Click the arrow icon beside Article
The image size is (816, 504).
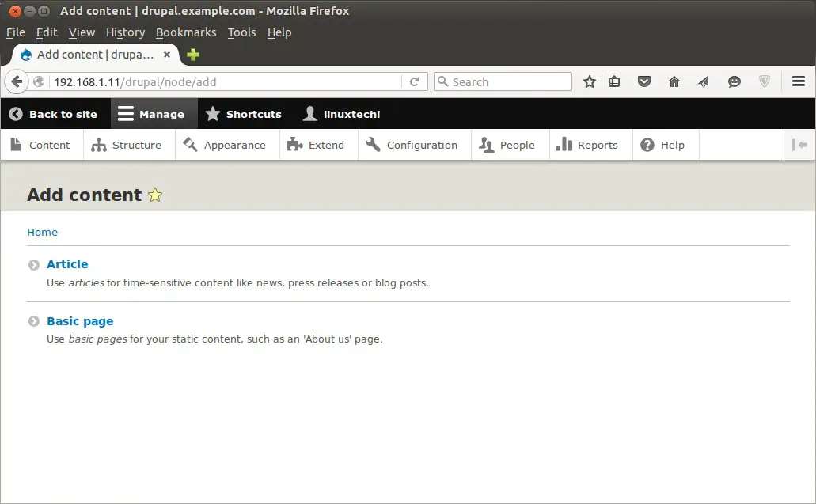pyautogui.click(x=34, y=265)
